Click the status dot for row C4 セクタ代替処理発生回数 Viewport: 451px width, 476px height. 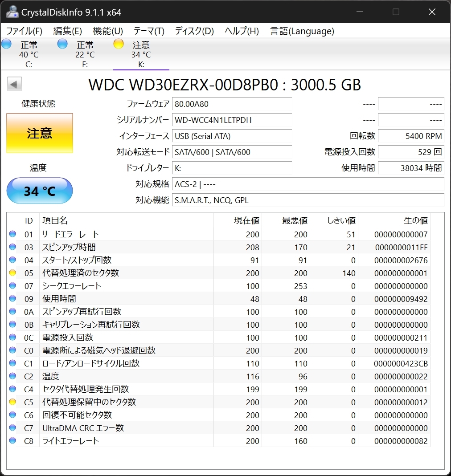12,389
